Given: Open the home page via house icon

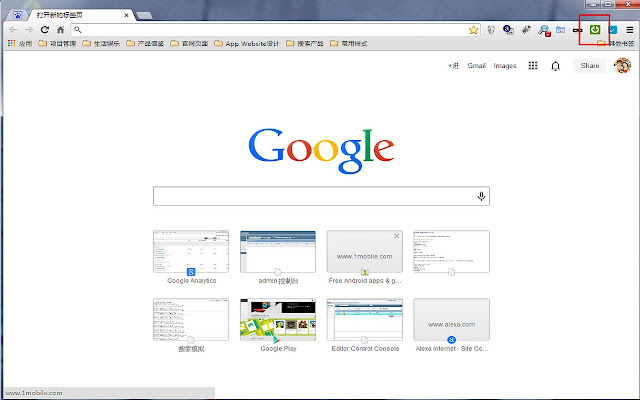Looking at the screenshot, I should point(60,30).
